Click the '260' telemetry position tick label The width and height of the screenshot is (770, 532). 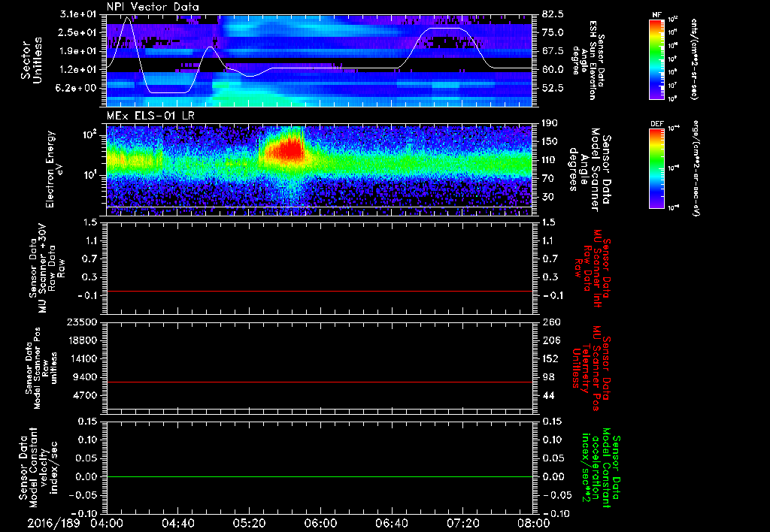point(551,322)
